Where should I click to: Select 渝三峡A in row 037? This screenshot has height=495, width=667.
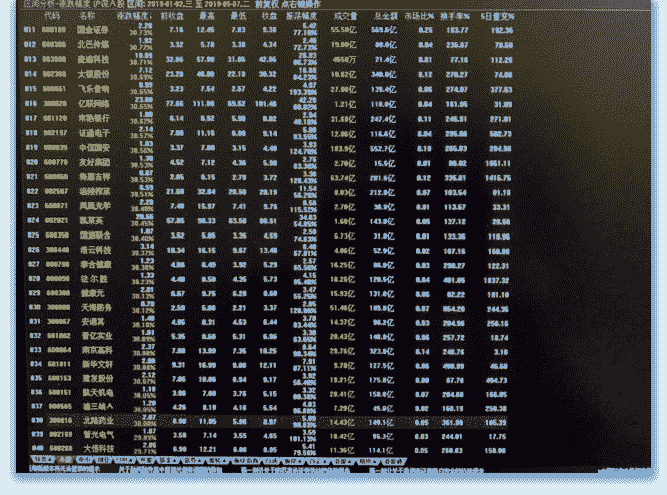[x=98, y=407]
